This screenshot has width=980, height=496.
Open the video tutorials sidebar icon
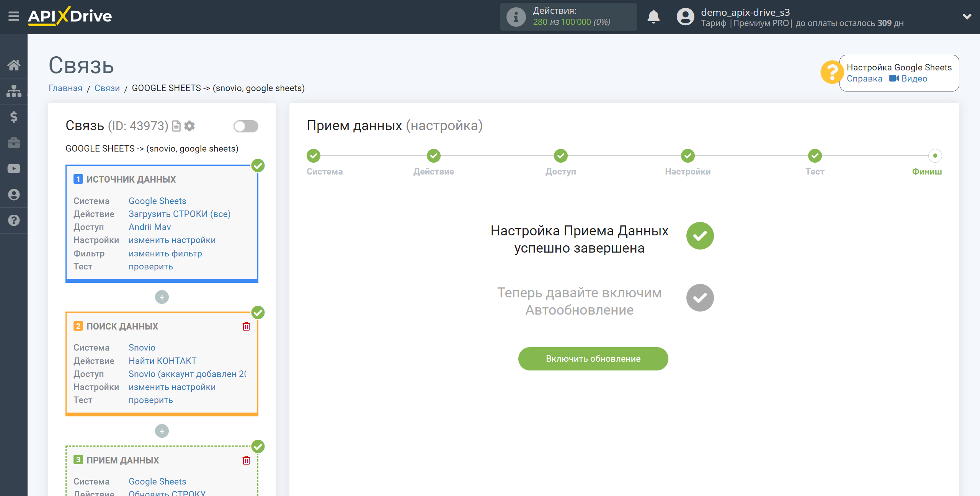tap(14, 169)
